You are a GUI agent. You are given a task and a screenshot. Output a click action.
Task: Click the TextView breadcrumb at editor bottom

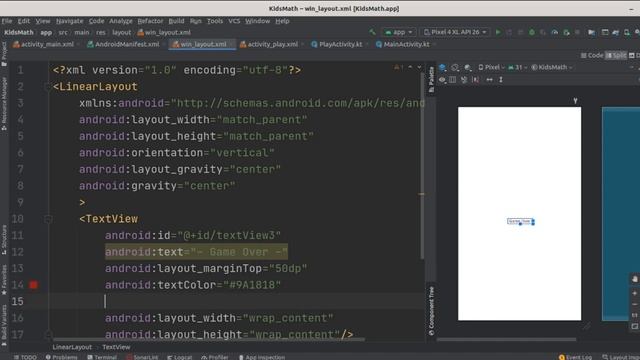[116, 347]
